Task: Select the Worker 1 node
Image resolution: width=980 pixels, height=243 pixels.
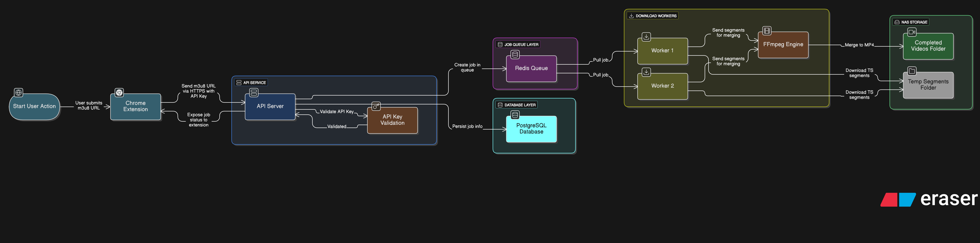Action: (x=662, y=51)
